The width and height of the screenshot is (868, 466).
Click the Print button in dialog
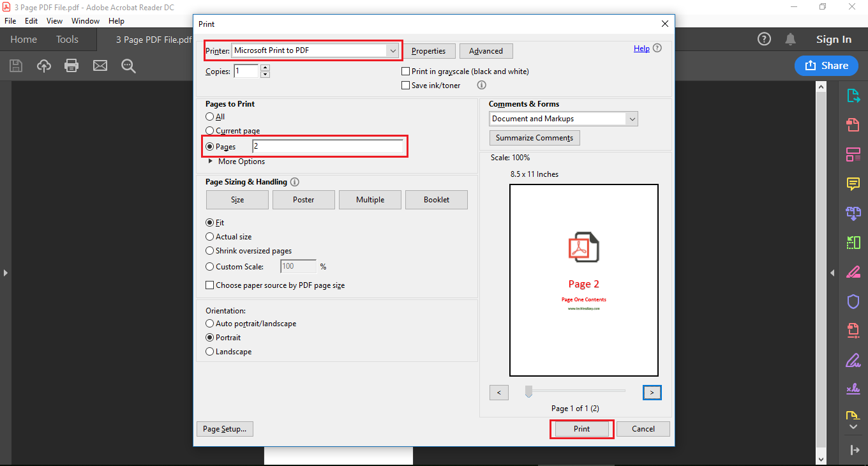coord(581,429)
